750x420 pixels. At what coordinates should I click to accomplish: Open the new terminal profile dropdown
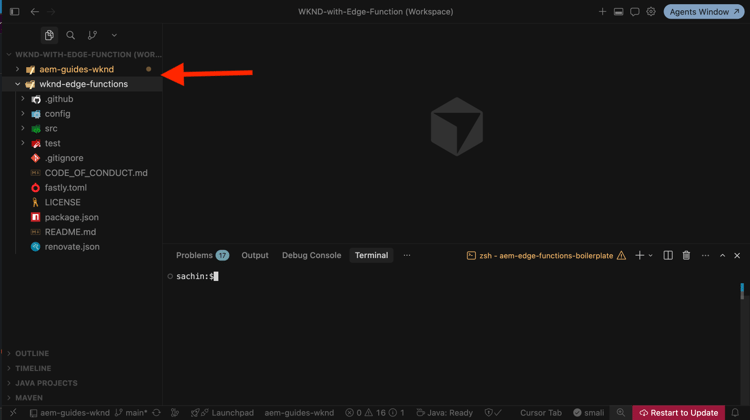coord(651,255)
